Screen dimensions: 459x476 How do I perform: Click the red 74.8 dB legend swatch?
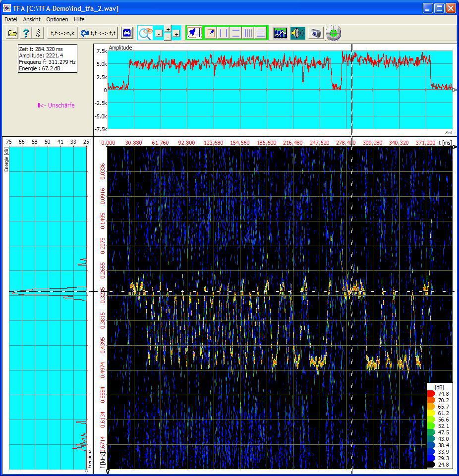pos(431,394)
